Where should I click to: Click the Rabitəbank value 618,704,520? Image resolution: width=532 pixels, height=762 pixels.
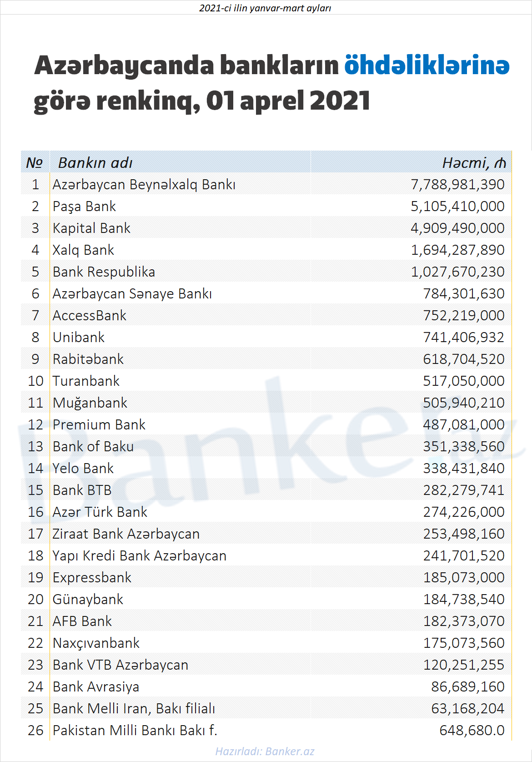pos(464,359)
